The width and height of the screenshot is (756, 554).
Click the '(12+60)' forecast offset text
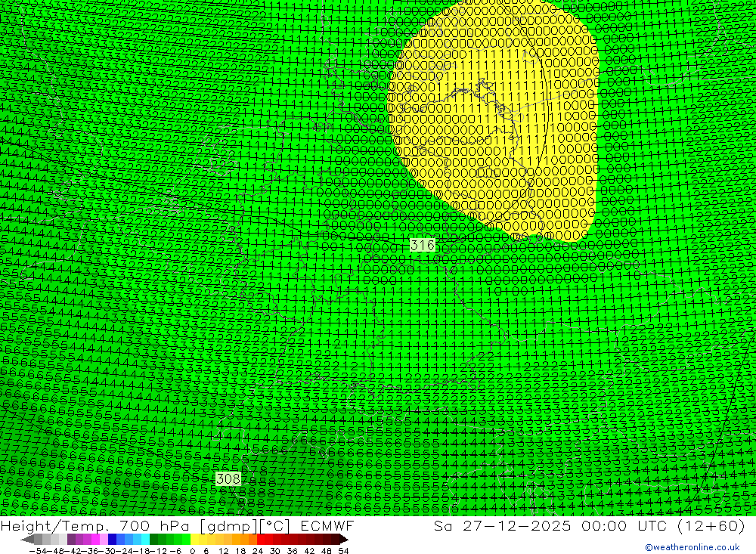coord(711,526)
